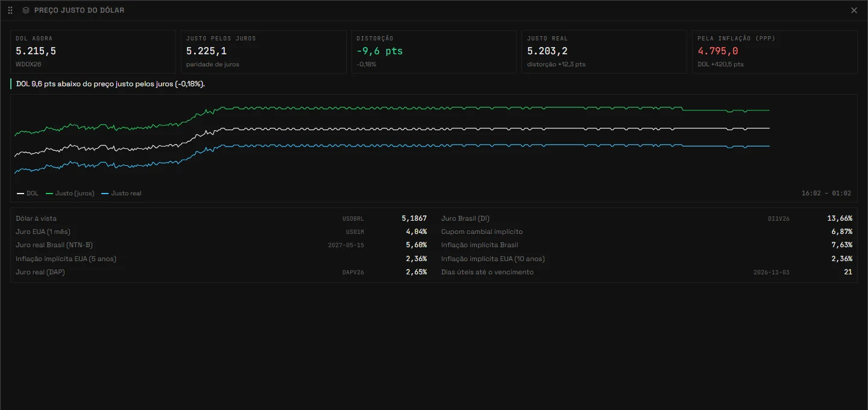Select the NTN-B maturity date 2027-05-15
Screen dimensions: 868x410
(x=346, y=245)
